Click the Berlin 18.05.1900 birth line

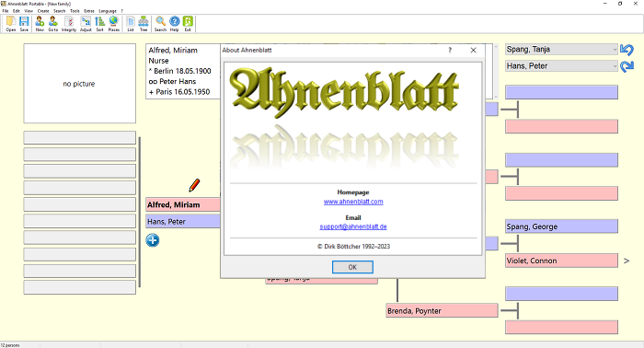(x=180, y=71)
